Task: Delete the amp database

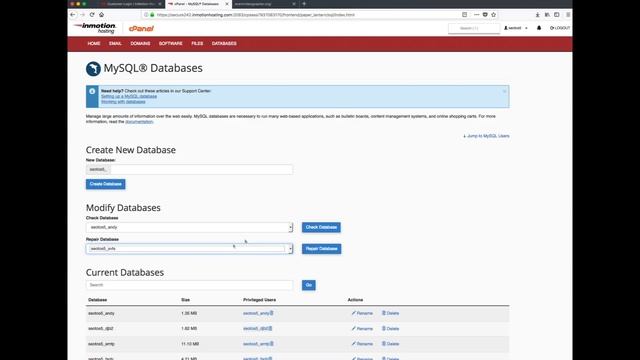Action: coord(391,344)
